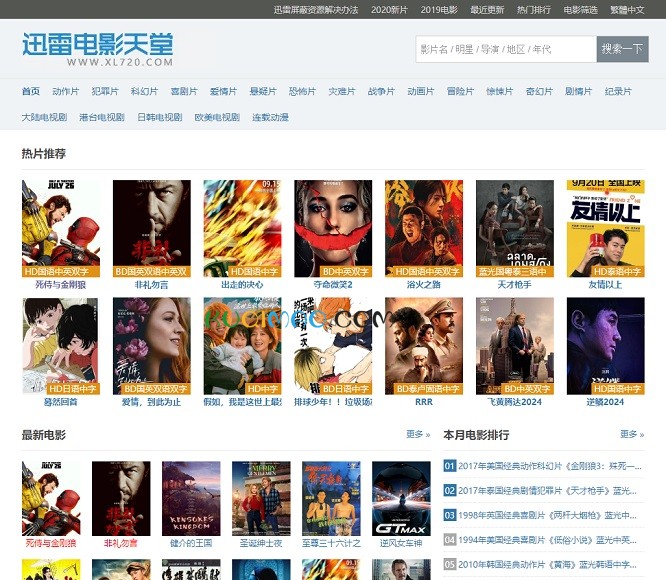Open the 浴火之路 poster
Image resolution: width=666 pixels, height=580 pixels.
click(x=424, y=228)
